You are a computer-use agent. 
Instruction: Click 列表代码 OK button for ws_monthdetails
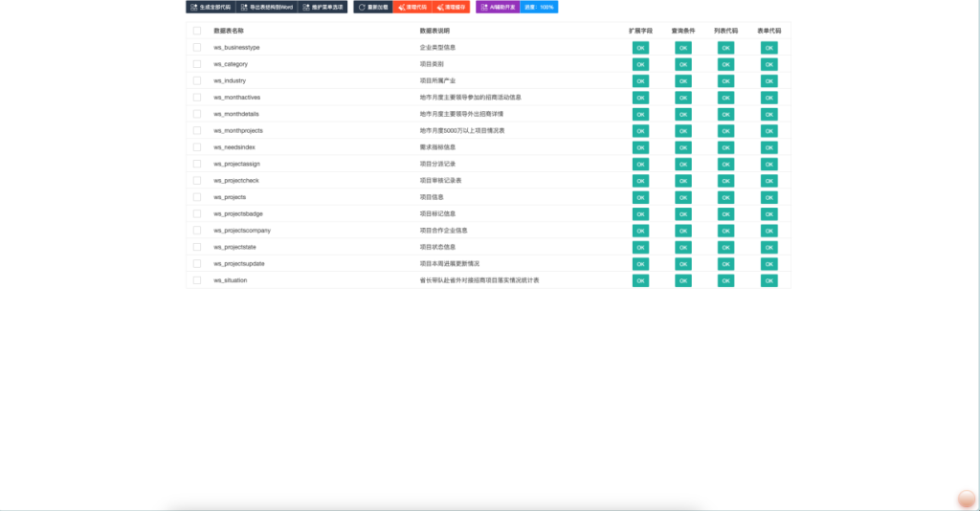tap(725, 114)
